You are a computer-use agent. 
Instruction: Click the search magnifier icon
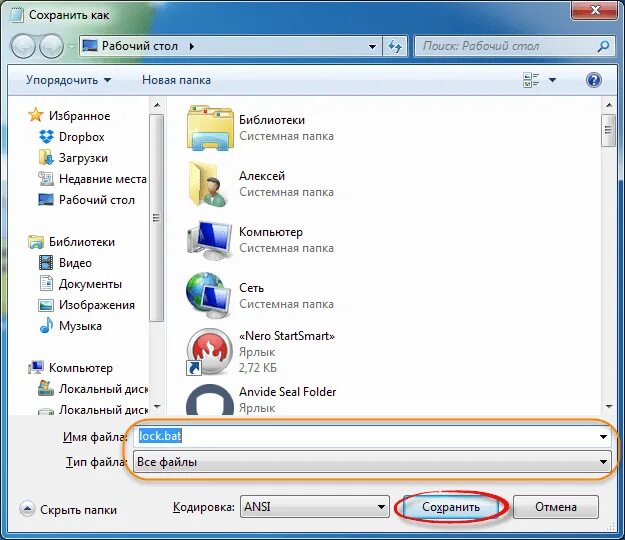(603, 47)
